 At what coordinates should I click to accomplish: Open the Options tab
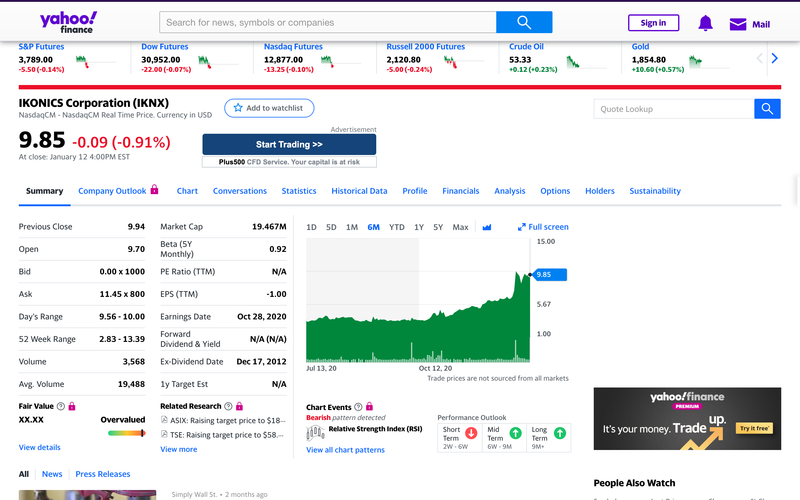[x=555, y=191]
